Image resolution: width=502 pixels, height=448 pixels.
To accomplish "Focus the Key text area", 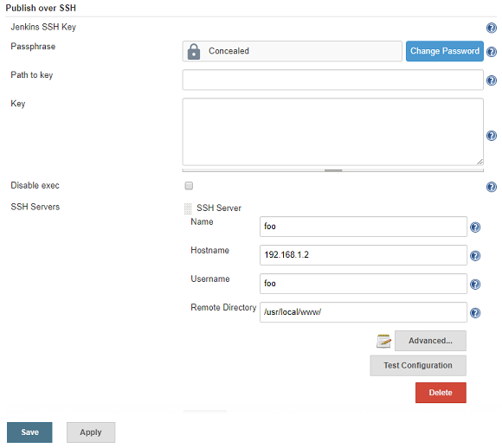I will [x=332, y=131].
